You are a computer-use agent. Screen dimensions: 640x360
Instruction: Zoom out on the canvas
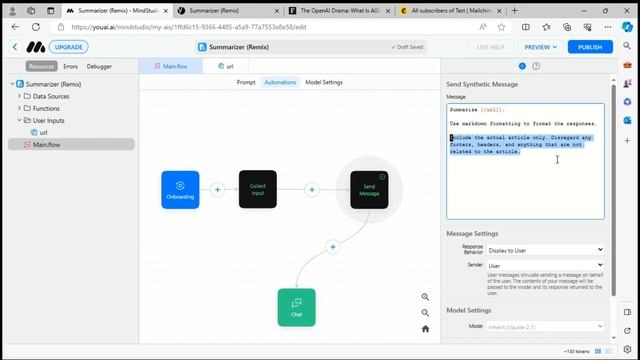click(x=425, y=313)
